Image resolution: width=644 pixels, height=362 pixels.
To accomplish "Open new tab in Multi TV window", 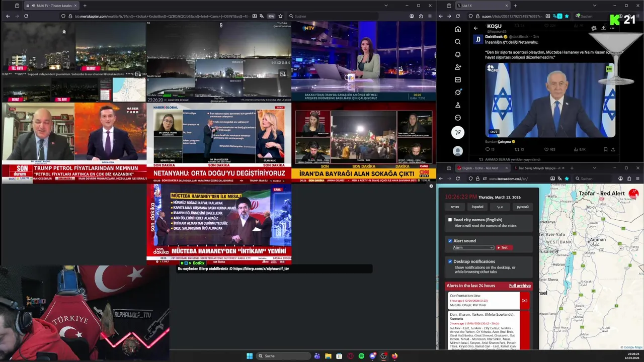I will pyautogui.click(x=85, y=6).
